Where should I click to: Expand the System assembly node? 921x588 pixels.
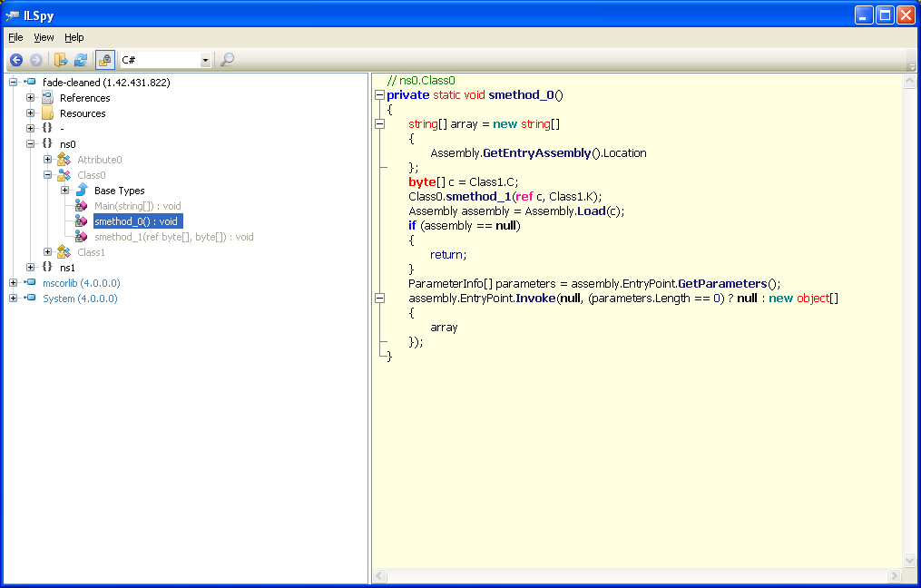tap(13, 299)
